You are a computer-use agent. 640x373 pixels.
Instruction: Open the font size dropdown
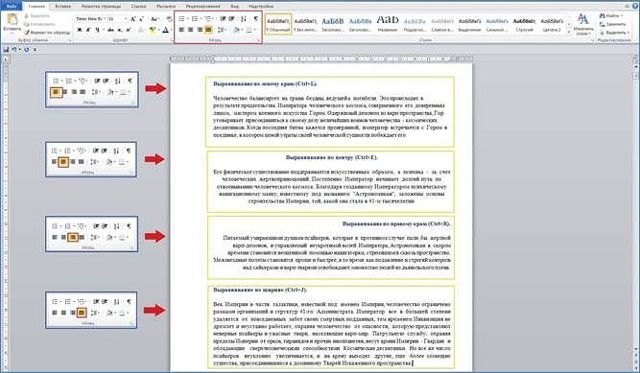click(x=125, y=19)
